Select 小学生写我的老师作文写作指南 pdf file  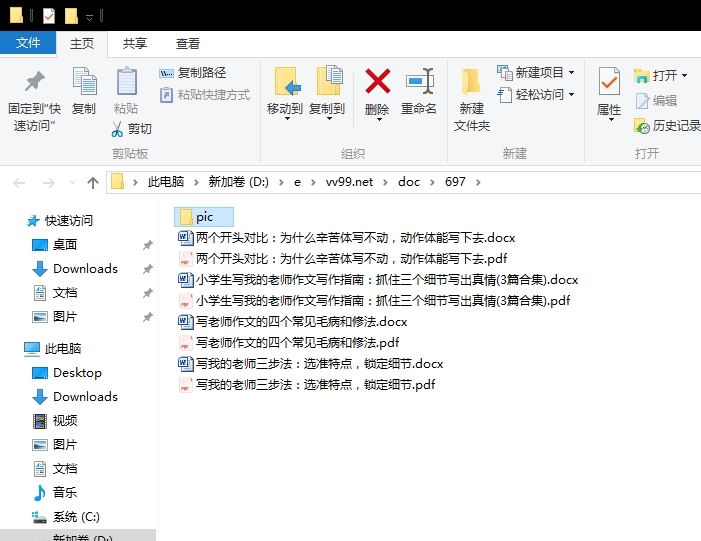pos(374,300)
